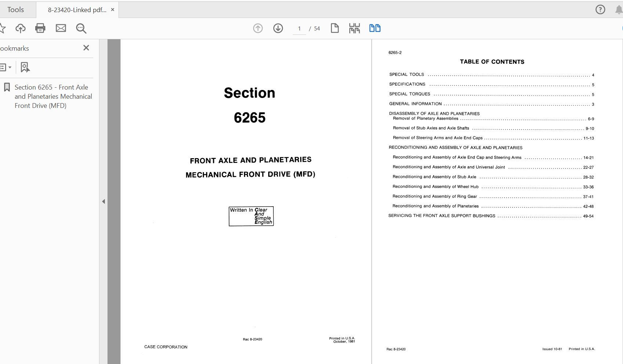Open Reconditioning and Assembly of Wheel Hub
Screen dimensions: 623x364
(x=493, y=187)
